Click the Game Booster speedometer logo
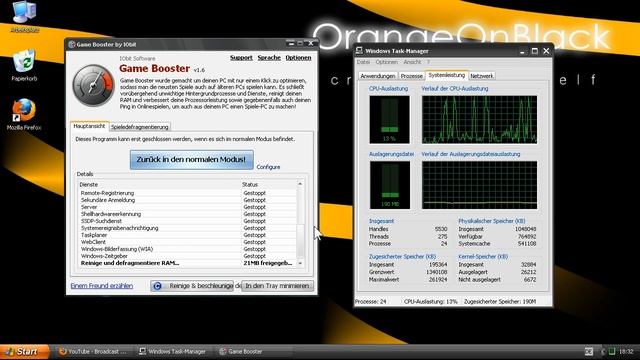The height and width of the screenshot is (360, 640). [93, 85]
